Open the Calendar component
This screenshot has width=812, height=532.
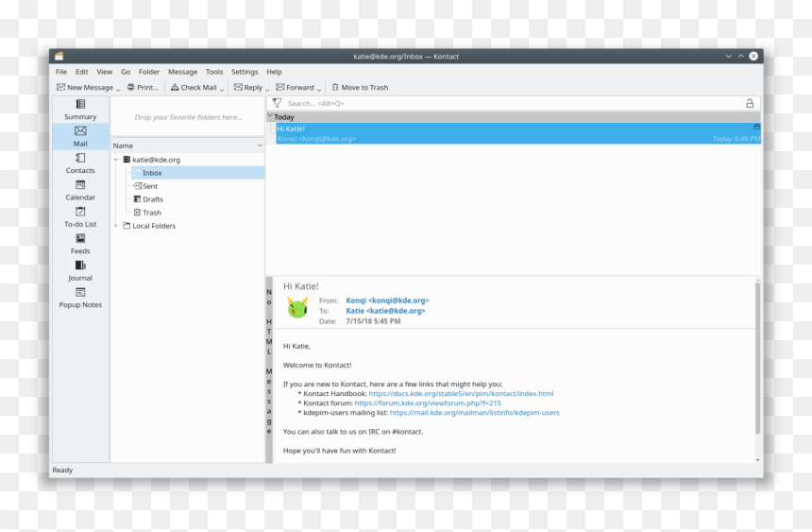tap(80, 190)
